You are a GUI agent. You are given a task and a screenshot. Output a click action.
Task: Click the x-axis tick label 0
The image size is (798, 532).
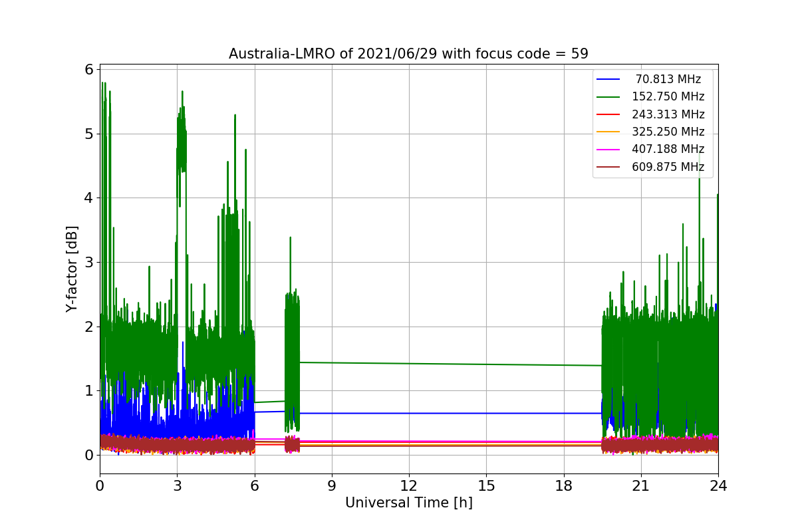pyautogui.click(x=100, y=486)
